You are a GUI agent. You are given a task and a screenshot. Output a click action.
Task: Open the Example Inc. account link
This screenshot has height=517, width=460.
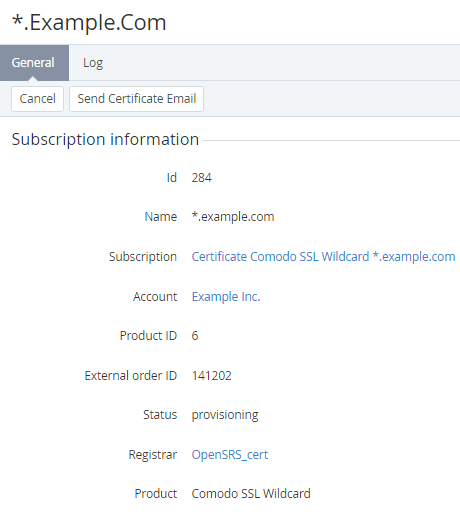click(x=226, y=296)
